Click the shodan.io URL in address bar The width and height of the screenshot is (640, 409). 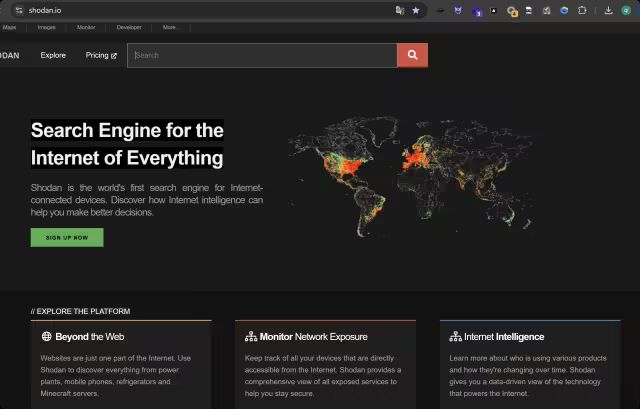point(45,10)
